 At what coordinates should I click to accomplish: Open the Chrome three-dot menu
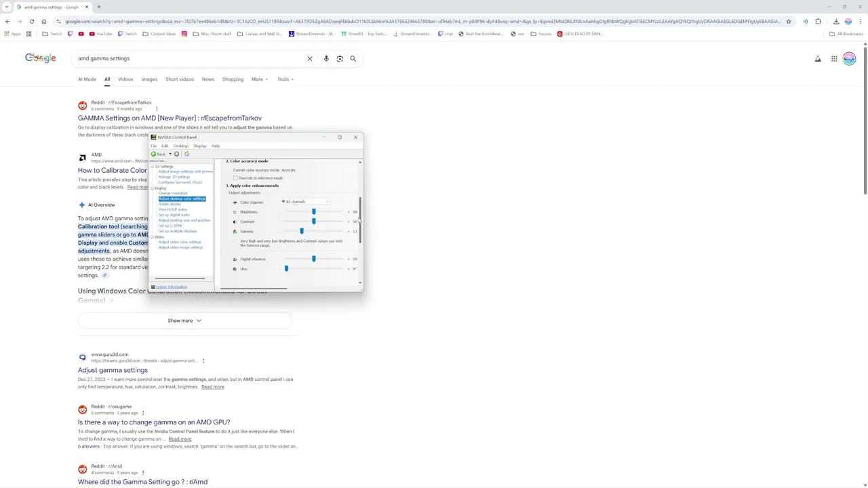click(x=861, y=21)
